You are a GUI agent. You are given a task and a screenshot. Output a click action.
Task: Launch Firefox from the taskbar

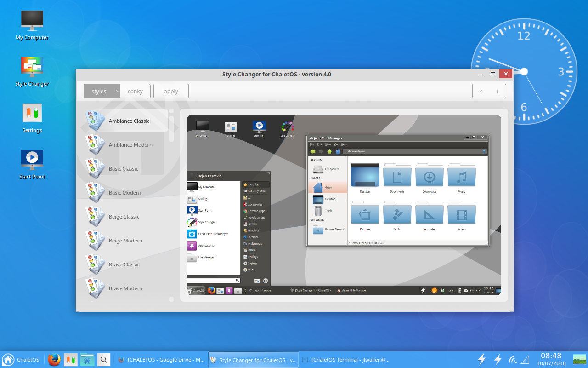[x=54, y=360]
